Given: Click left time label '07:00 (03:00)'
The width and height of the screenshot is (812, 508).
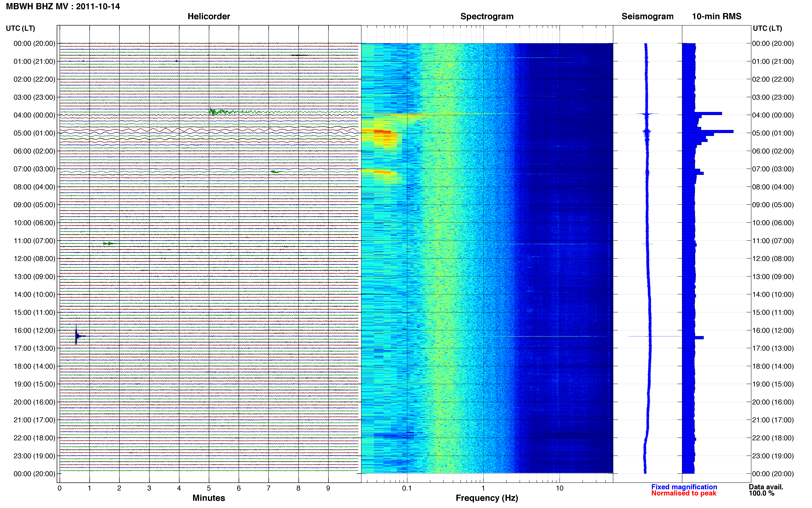Looking at the screenshot, I should 34,169.
